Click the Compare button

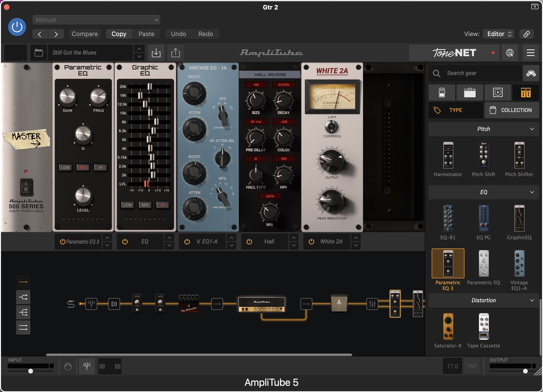tap(85, 34)
